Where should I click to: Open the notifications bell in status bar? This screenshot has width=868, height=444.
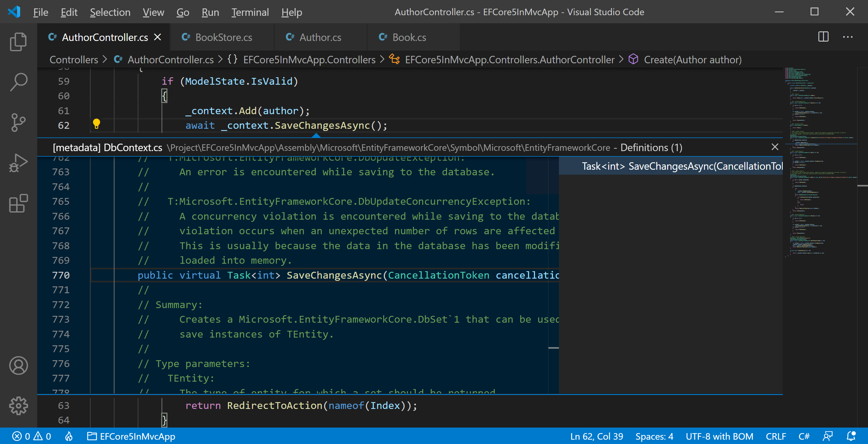tap(851, 436)
